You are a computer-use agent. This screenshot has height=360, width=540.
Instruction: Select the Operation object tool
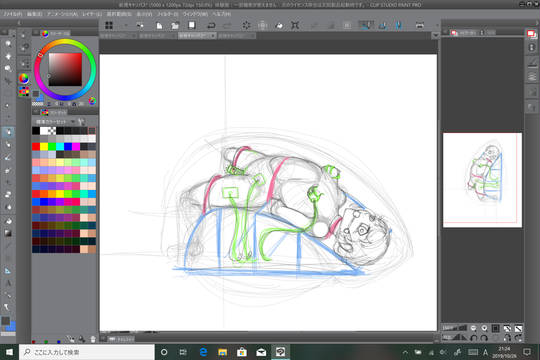click(x=8, y=68)
